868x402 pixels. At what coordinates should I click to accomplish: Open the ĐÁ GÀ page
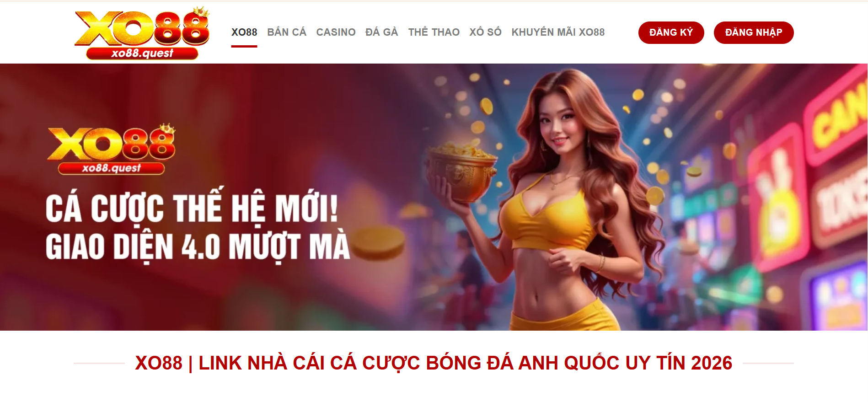[x=381, y=32]
